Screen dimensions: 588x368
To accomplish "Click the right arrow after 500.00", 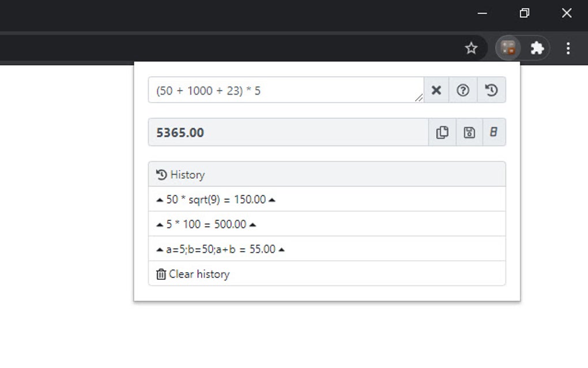I will pyautogui.click(x=252, y=225).
